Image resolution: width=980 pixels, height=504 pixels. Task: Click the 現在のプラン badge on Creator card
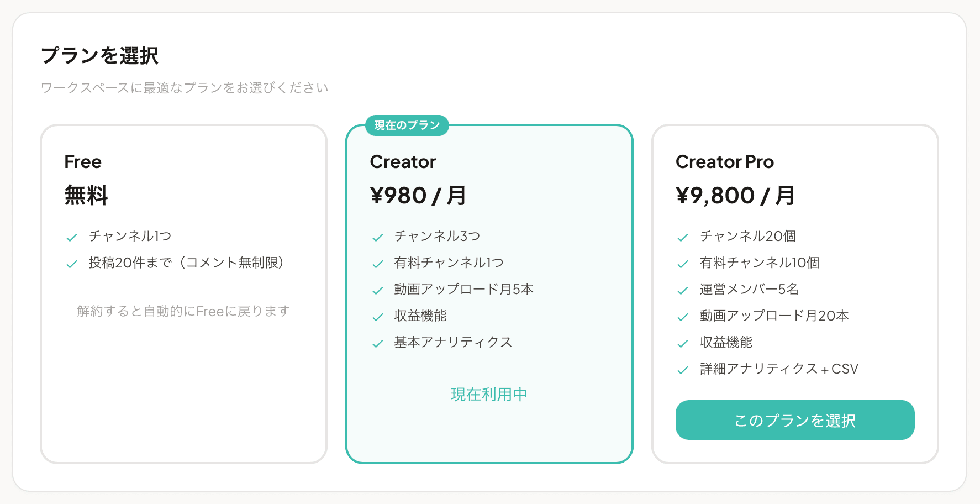[407, 125]
